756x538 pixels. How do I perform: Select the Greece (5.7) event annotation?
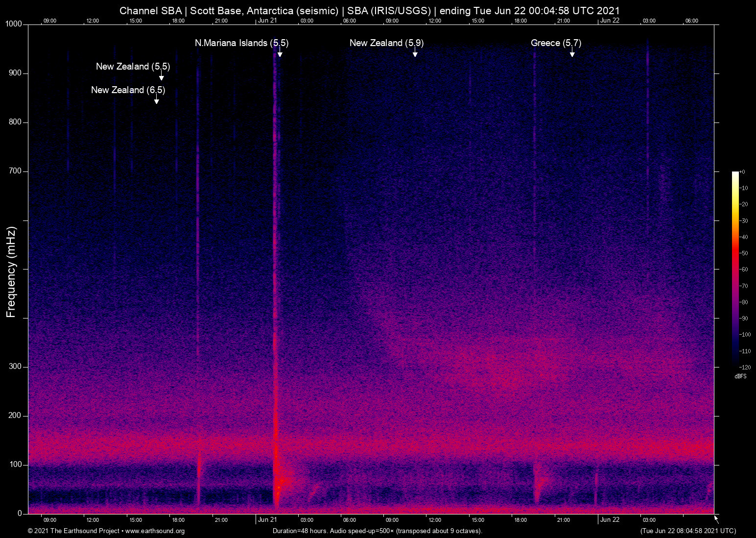(556, 43)
